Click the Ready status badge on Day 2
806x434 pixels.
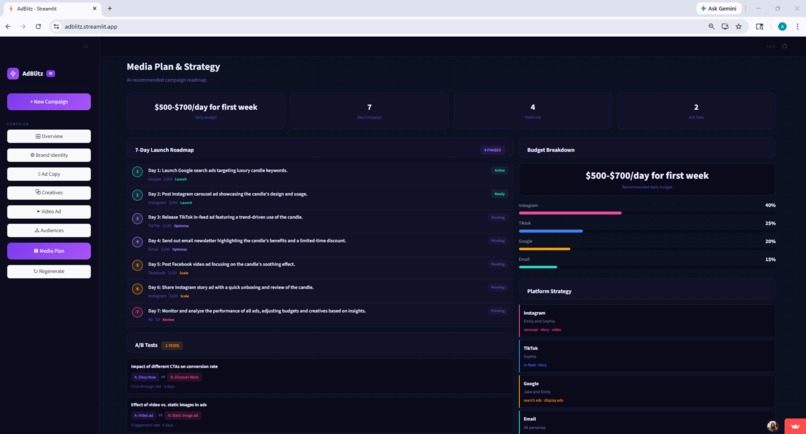tap(500, 194)
